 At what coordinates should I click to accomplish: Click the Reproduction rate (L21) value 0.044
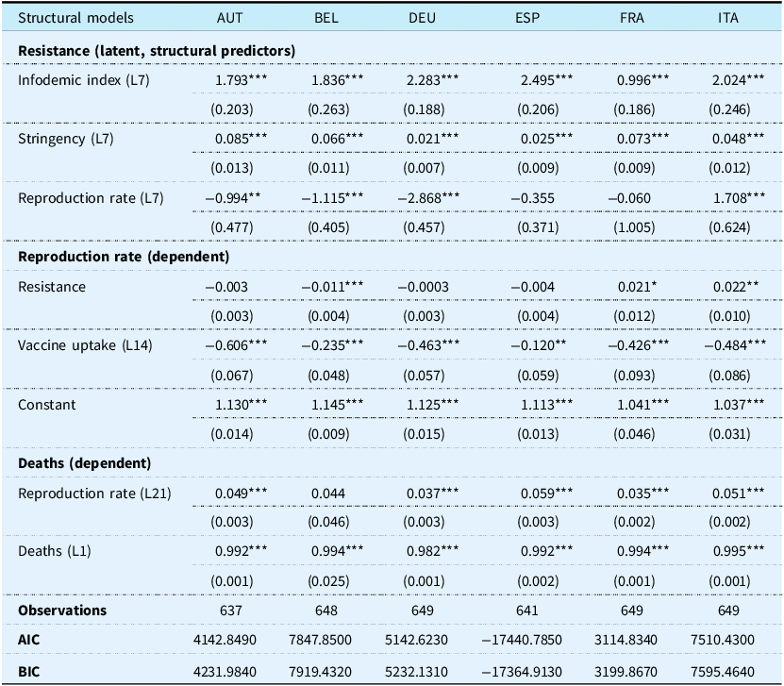(x=328, y=494)
